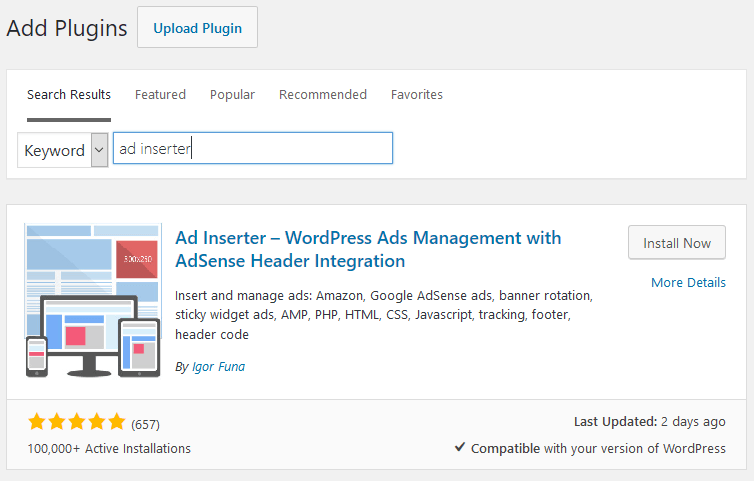Go to the Popular tab
This screenshot has width=754, height=481.
click(232, 95)
